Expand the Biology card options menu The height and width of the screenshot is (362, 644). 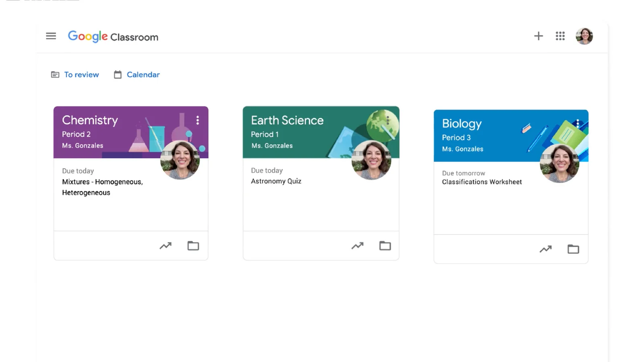pos(578,123)
